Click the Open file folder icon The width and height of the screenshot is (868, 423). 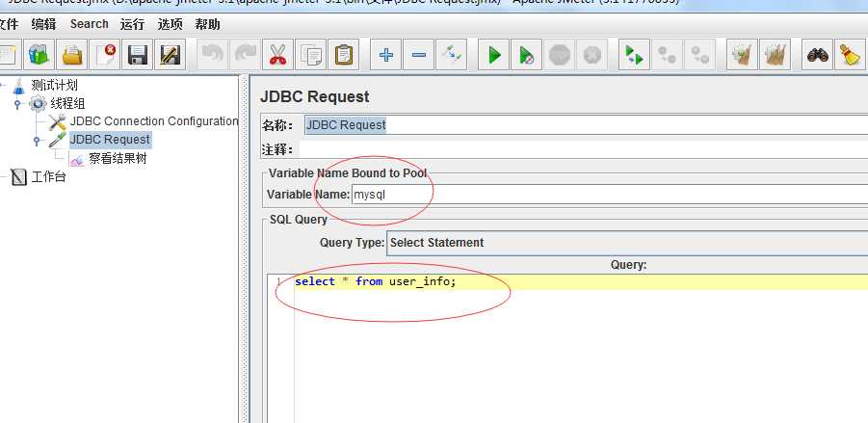(x=72, y=55)
